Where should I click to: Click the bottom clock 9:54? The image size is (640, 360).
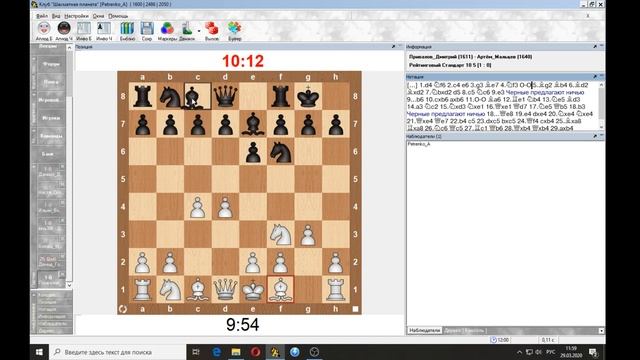[x=243, y=325]
